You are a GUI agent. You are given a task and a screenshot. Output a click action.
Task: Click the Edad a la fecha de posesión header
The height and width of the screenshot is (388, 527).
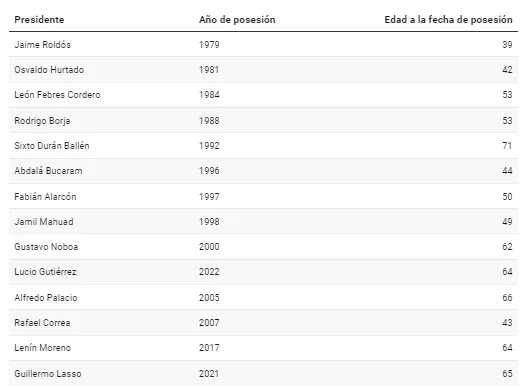coord(448,20)
